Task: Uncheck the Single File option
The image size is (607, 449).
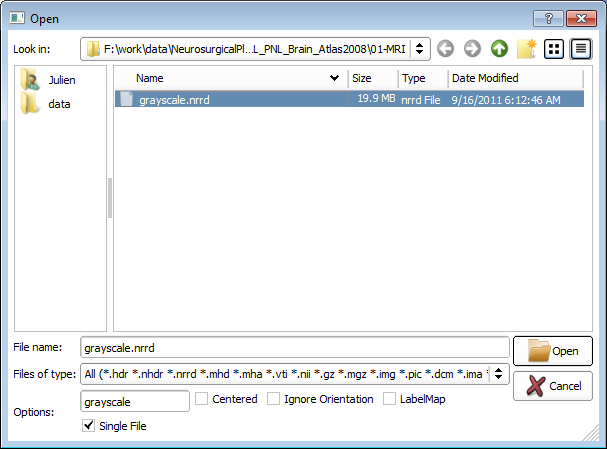Action: pos(89,426)
